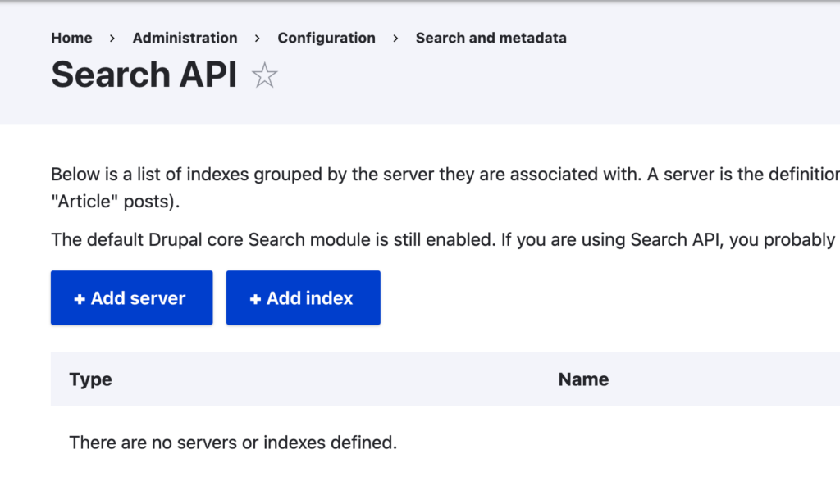Open Search and metadata breadcrumb link
The width and height of the screenshot is (840, 504).
tap(491, 38)
